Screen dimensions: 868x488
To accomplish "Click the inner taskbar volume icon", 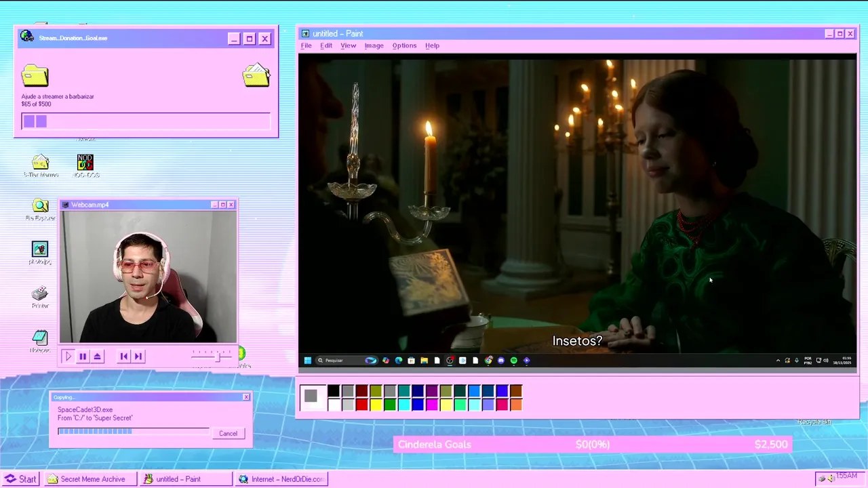I will [x=826, y=361].
